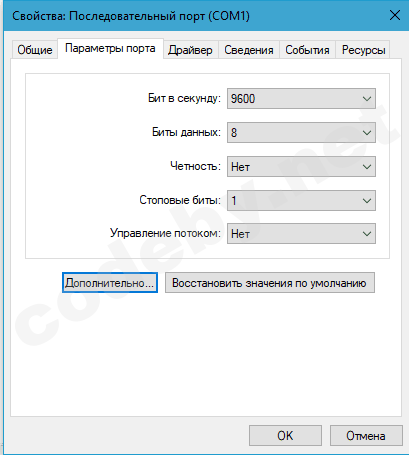Image resolution: width=409 pixels, height=455 pixels.
Task: Expand the Четность dropdown
Action: (x=301, y=167)
